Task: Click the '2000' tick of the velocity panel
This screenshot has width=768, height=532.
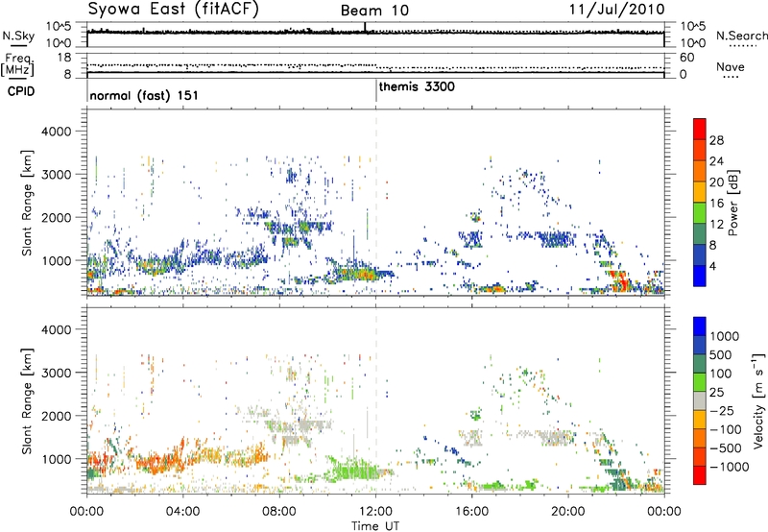Action: [56, 416]
